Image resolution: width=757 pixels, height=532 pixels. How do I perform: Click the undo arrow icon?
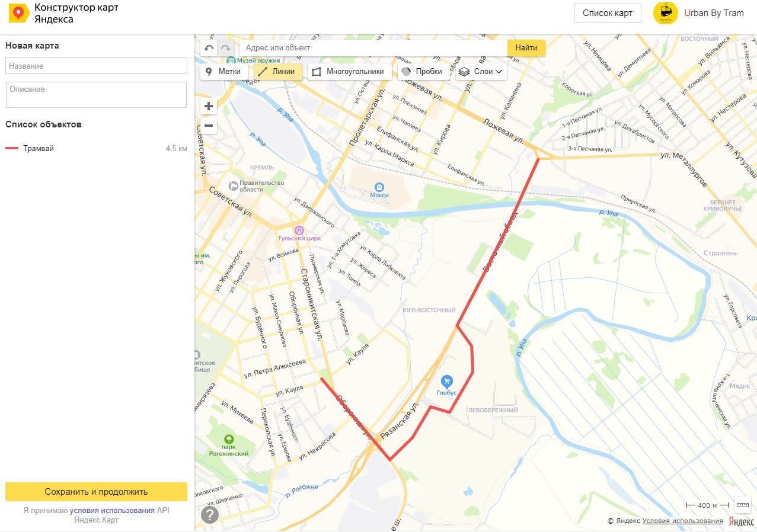[x=209, y=48]
